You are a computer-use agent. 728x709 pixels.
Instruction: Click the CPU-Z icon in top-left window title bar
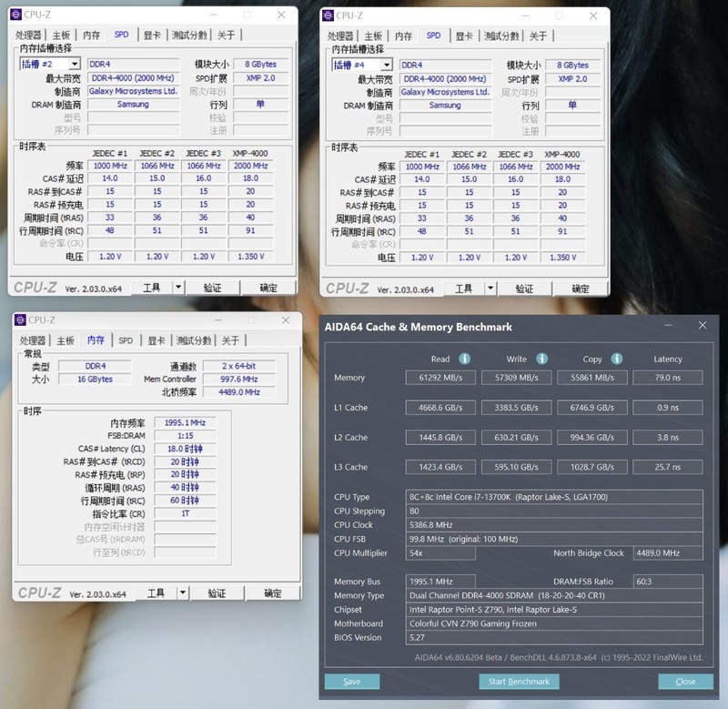(x=15, y=13)
